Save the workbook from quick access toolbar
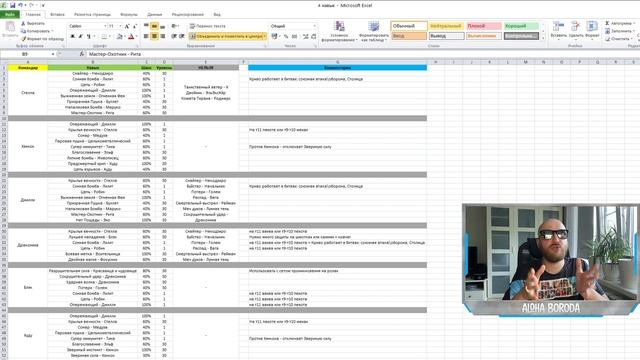Screen dimensions: 640x360 point(12,5)
